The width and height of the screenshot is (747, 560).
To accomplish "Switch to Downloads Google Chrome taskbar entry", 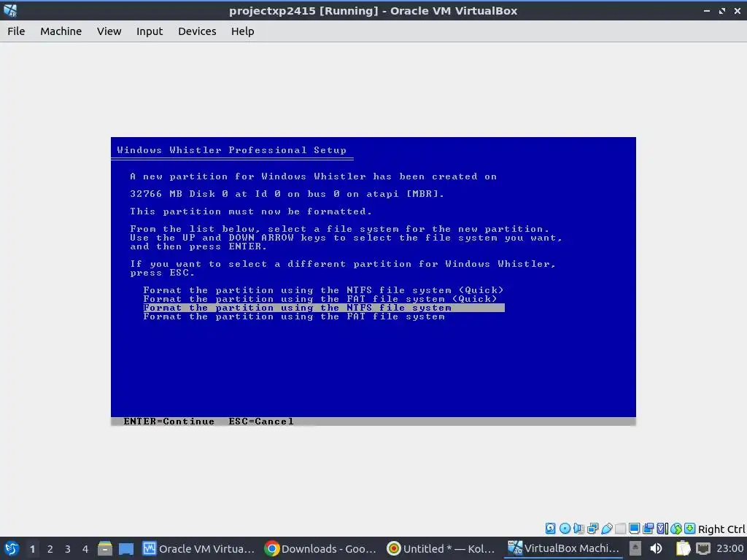I will click(320, 548).
